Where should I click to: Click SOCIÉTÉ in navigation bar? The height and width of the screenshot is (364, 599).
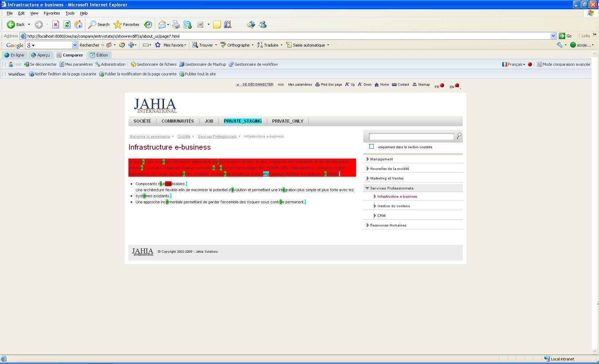tap(142, 121)
